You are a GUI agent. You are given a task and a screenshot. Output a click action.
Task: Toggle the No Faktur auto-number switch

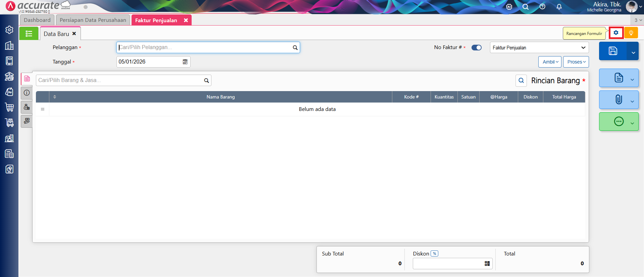point(476,48)
